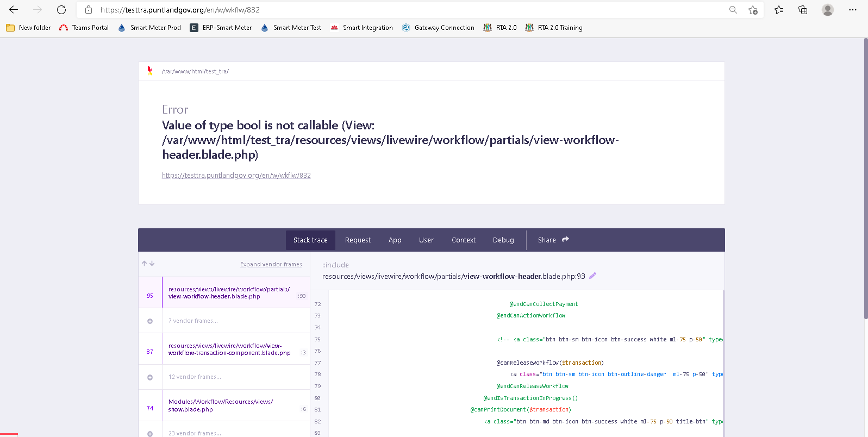This screenshot has width=868, height=437.
Task: Click the /var/www/html/test_tra/ path text
Action: [195, 71]
